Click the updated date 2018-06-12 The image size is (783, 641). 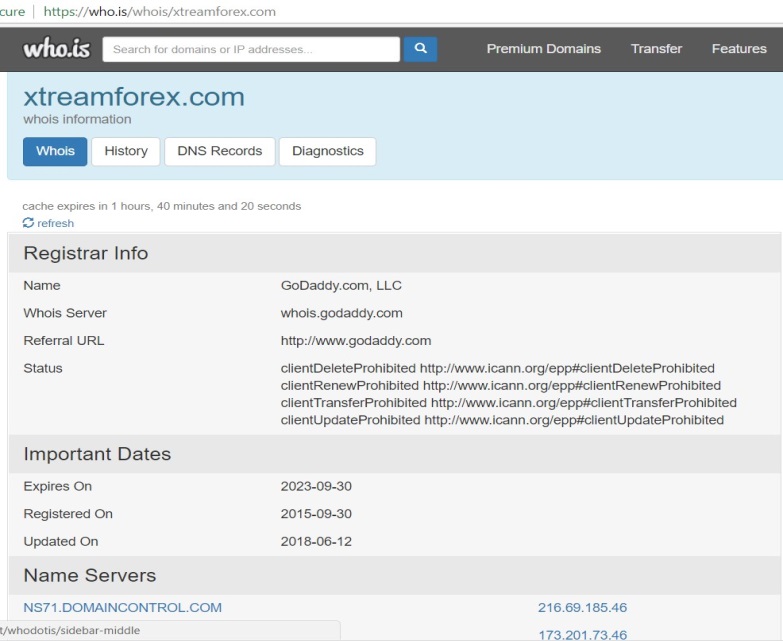(x=316, y=541)
